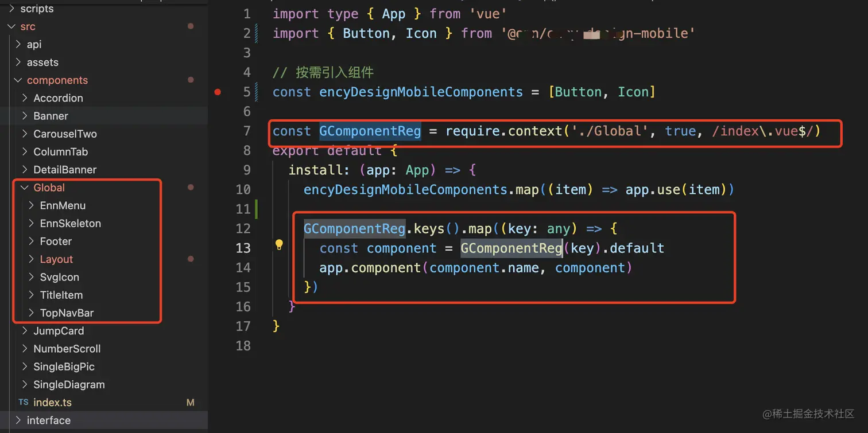Click 'default' property on line 13
Viewport: 868px width, 433px height.
coord(637,248)
